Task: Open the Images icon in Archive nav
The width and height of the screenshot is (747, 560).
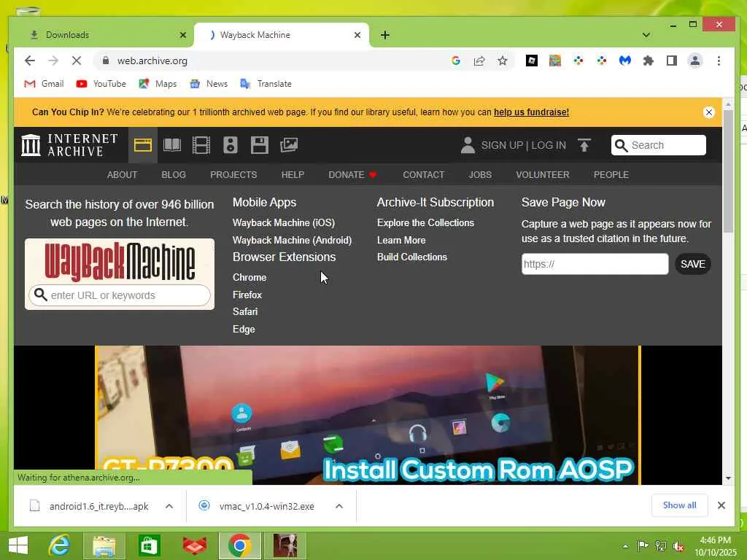Action: (289, 145)
